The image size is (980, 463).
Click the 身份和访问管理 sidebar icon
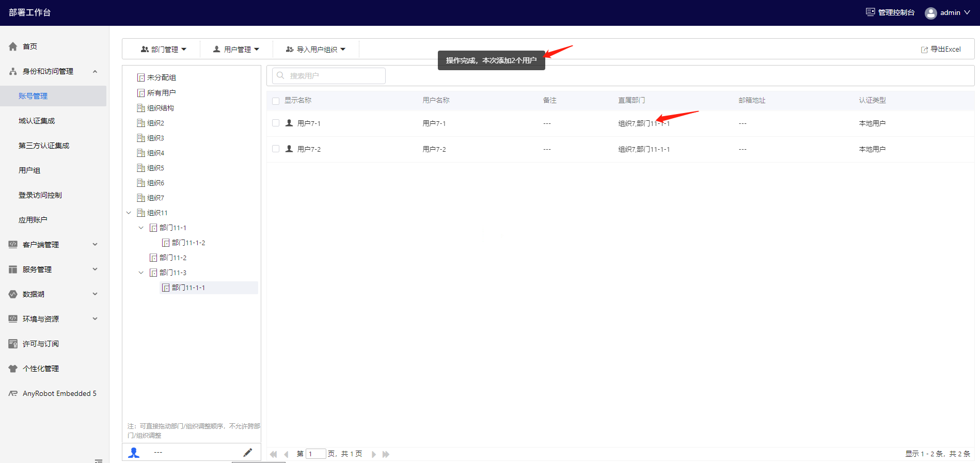click(x=13, y=71)
